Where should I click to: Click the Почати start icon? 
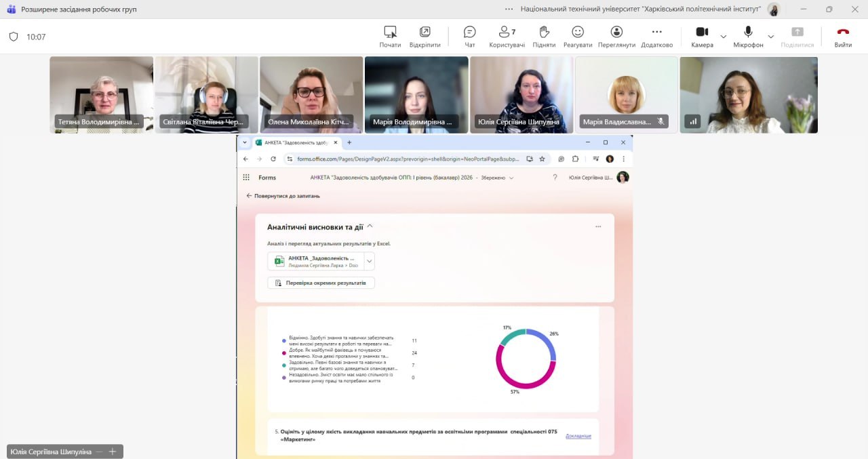click(390, 37)
